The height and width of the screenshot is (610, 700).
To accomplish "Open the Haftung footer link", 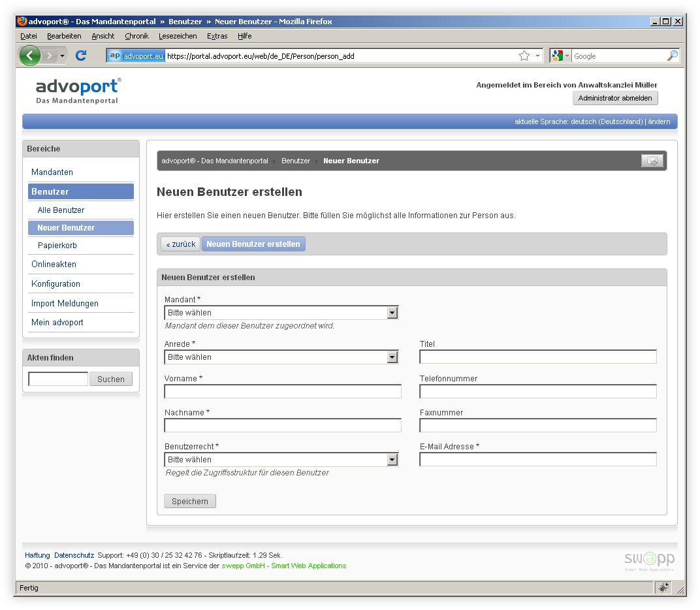I will tap(37, 555).
